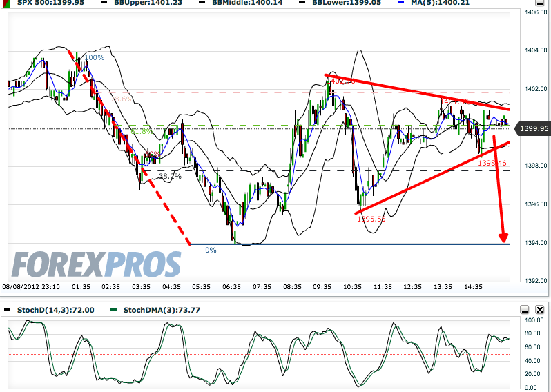Select the StochDMA(3):73.77 legend label

click(x=162, y=310)
